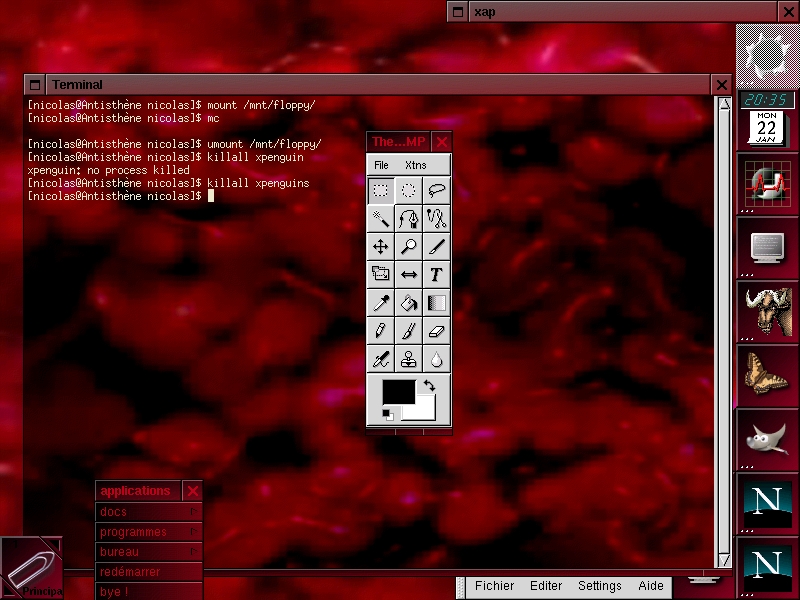Select the Fuzzy Select magic wand tool
Image resolution: width=800 pixels, height=600 pixels.
[x=381, y=218]
